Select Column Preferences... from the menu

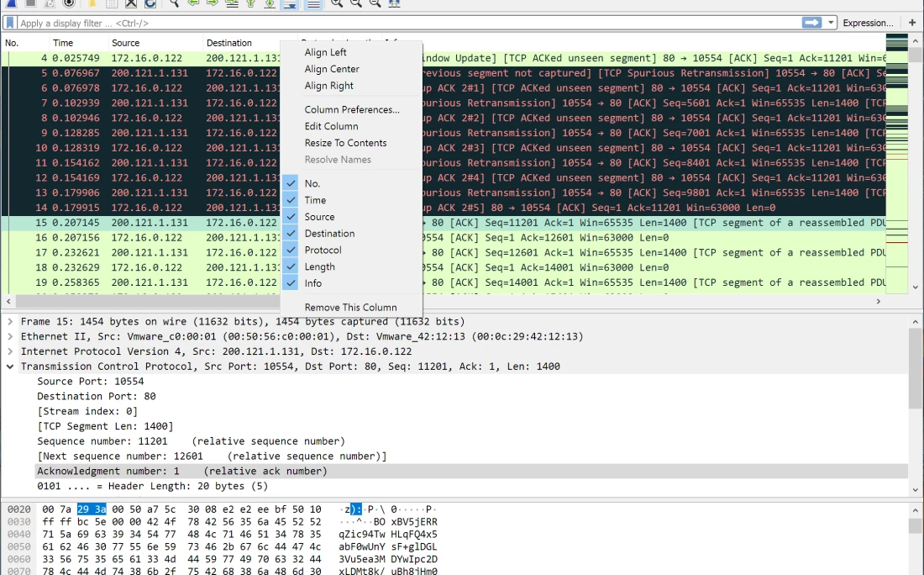click(x=352, y=109)
